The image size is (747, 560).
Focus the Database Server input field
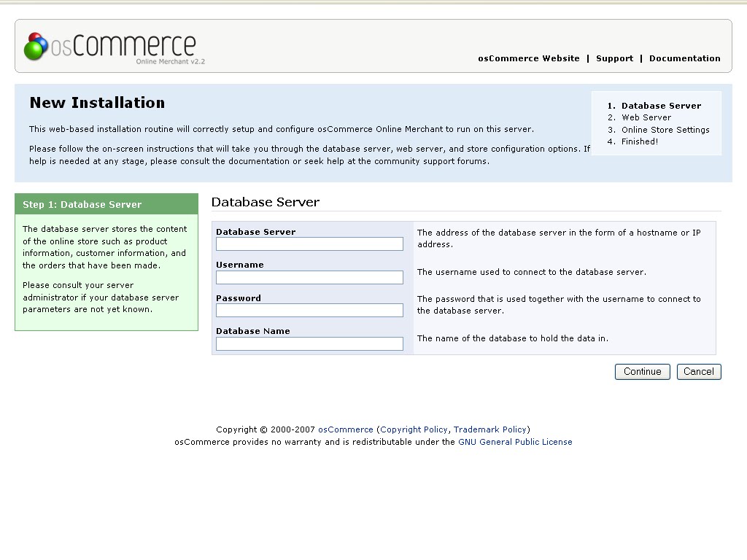(309, 244)
